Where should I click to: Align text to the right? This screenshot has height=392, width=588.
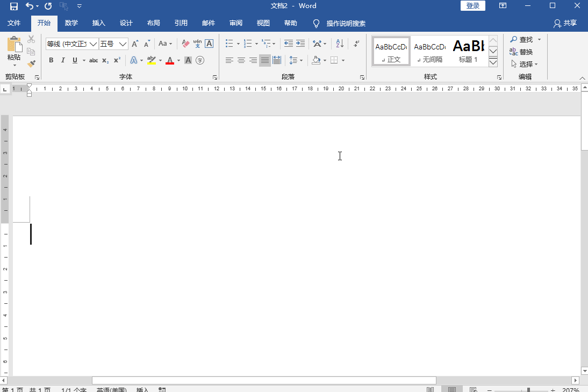point(253,60)
